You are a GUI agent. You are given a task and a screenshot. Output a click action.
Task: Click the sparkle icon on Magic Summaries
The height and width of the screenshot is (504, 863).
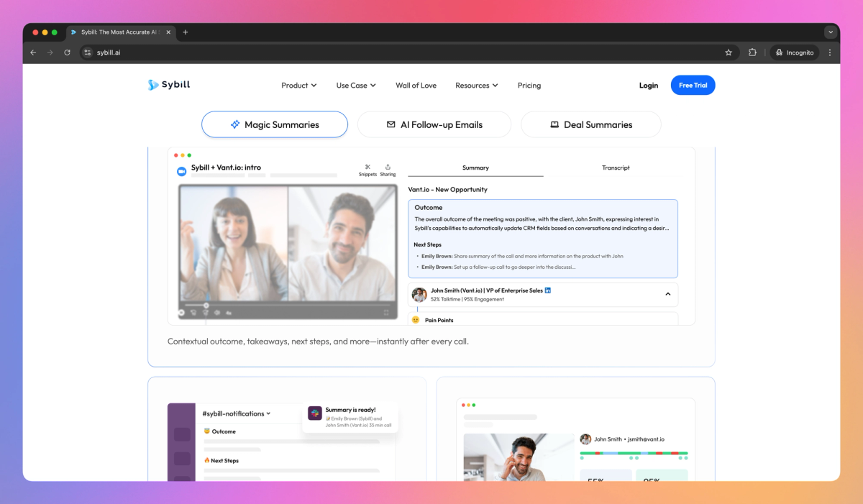point(235,124)
